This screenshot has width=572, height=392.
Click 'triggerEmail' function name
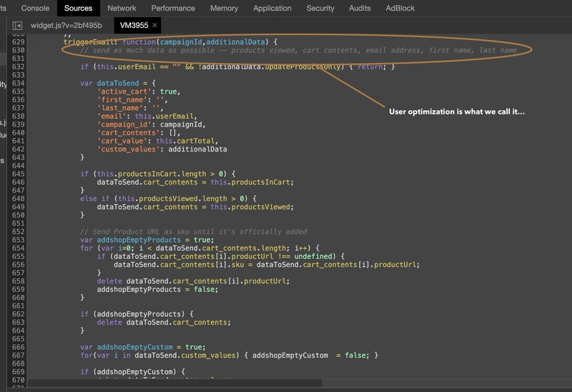89,42
